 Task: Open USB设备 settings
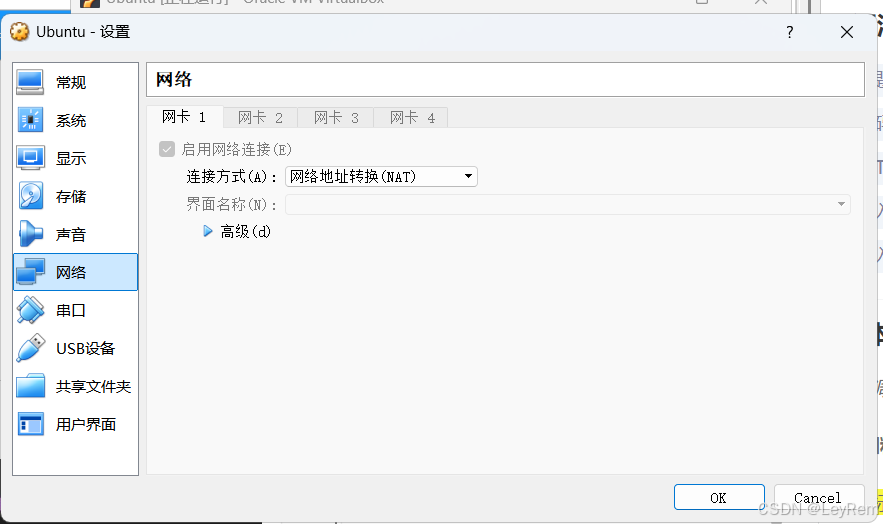pyautogui.click(x=75, y=348)
